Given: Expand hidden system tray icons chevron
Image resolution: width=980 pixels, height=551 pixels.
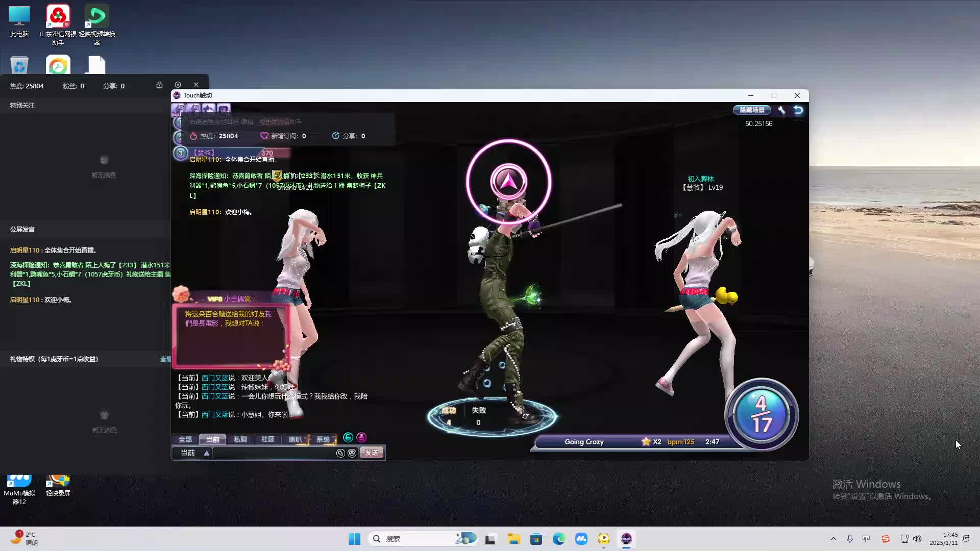Looking at the screenshot, I should (834, 539).
